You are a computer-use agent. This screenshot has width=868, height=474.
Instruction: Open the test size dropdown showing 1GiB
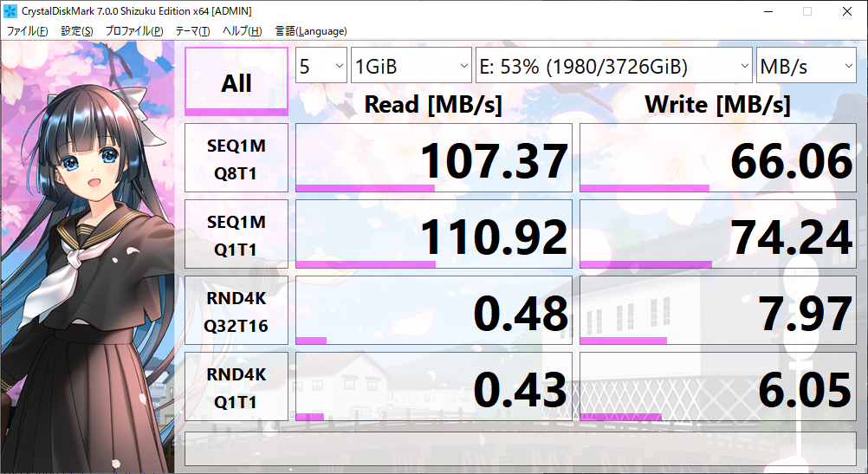(x=411, y=65)
